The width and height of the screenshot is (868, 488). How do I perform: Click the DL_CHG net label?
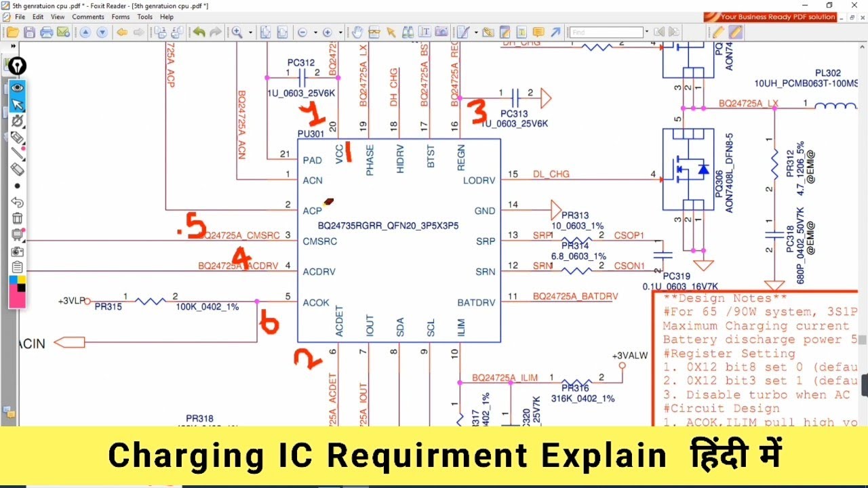pos(551,174)
